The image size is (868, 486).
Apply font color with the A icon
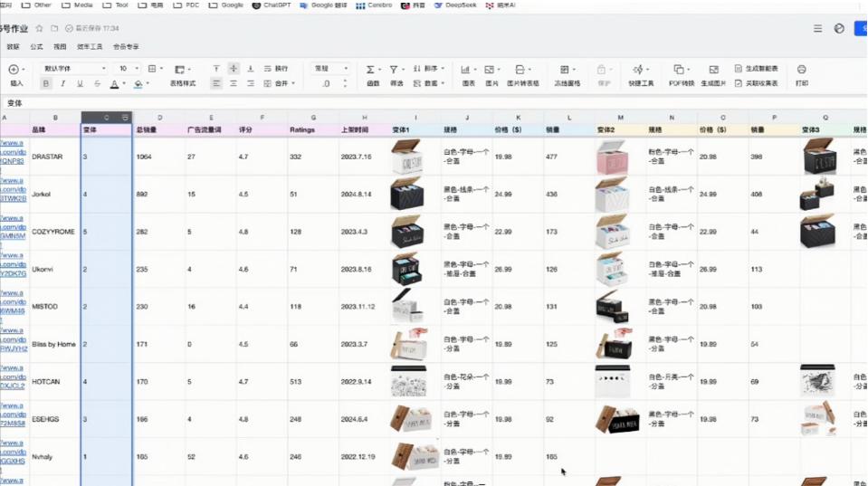pyautogui.click(x=114, y=83)
